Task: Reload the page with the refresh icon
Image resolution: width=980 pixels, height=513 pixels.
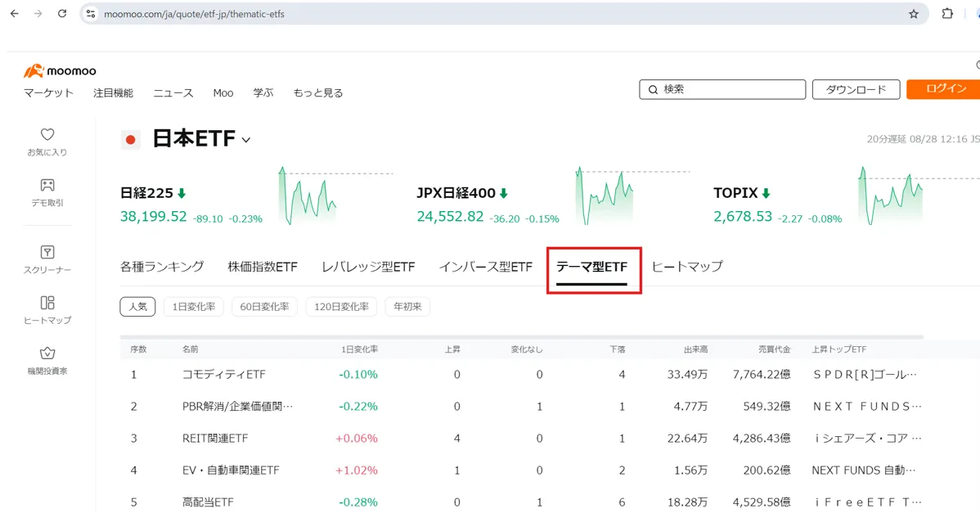Action: pos(62,13)
